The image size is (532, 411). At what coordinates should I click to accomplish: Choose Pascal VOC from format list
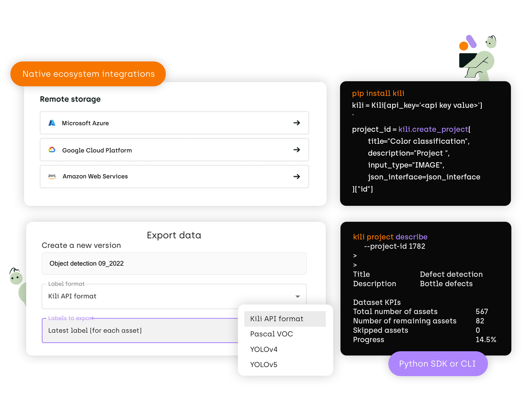coord(271,334)
